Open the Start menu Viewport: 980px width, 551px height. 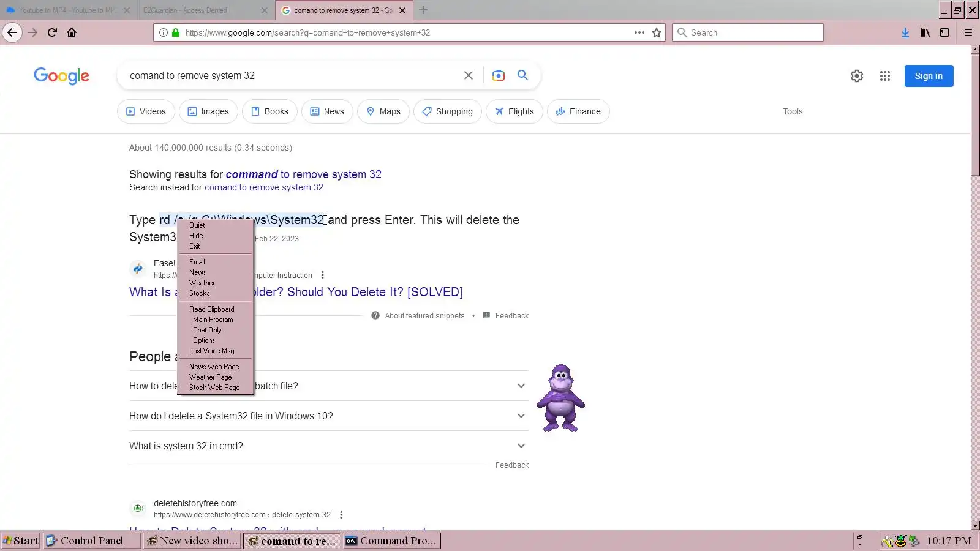coord(21,541)
